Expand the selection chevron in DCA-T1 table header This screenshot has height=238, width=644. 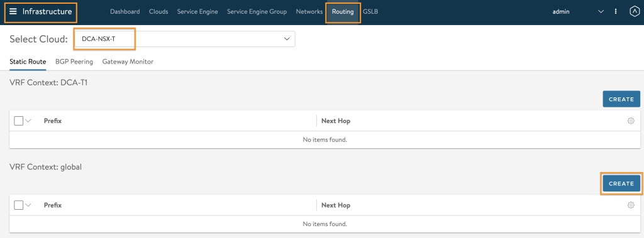point(28,121)
